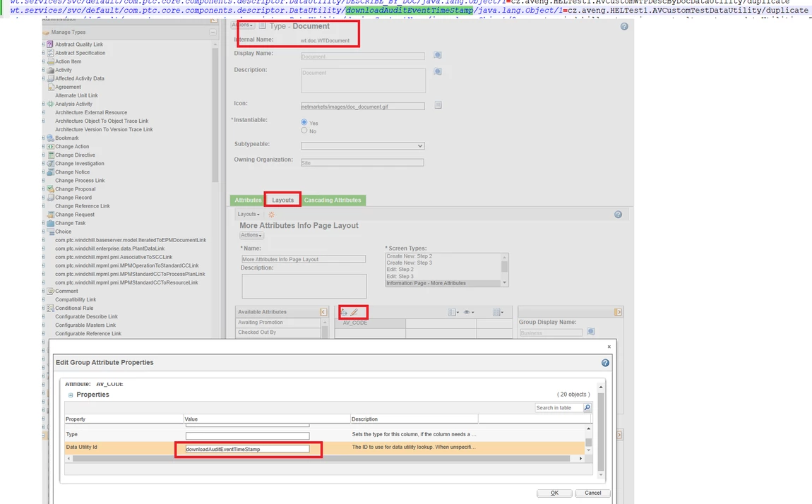This screenshot has width=812, height=504.
Task: Click the add group icon beside the pencil
Action: click(x=344, y=312)
